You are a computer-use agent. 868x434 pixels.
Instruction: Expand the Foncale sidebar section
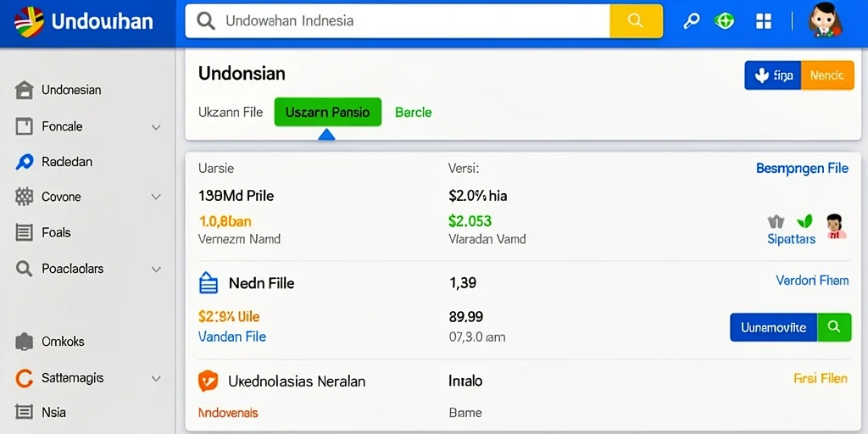(156, 127)
